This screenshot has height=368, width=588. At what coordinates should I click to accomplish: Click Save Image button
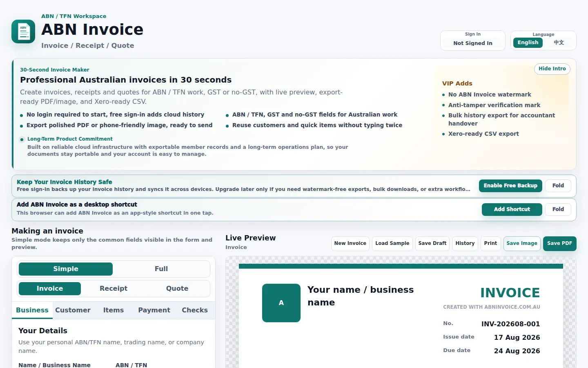[522, 243]
